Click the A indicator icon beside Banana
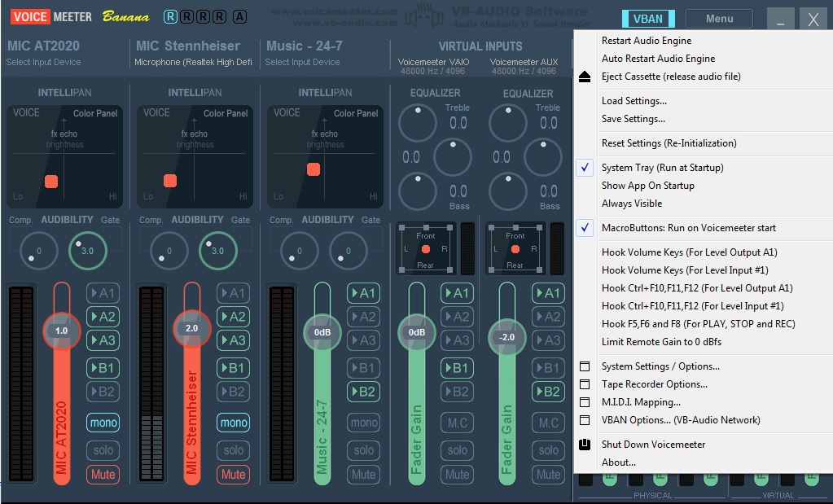This screenshot has height=504, width=833. coord(239,17)
